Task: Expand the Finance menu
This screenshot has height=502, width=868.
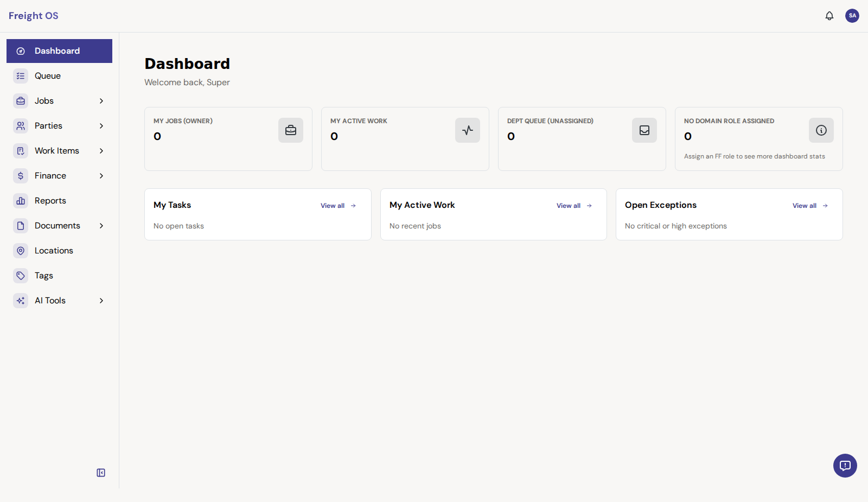Action: (101, 175)
